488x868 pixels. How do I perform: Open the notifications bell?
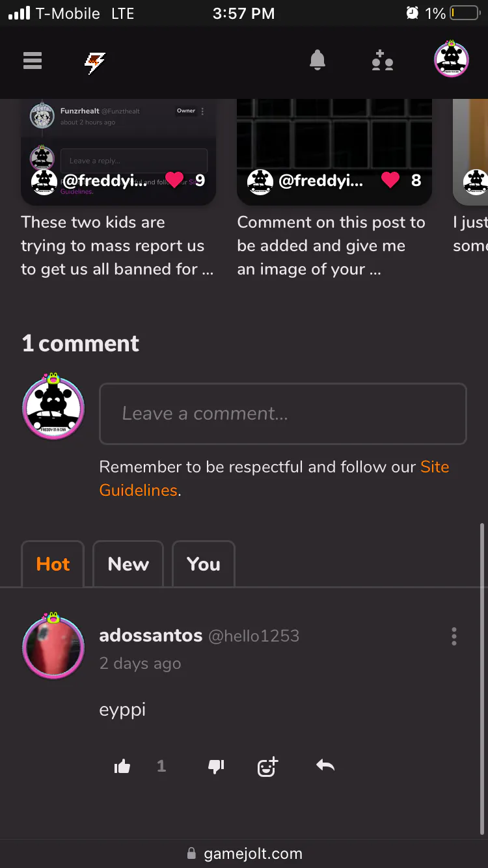(x=317, y=61)
